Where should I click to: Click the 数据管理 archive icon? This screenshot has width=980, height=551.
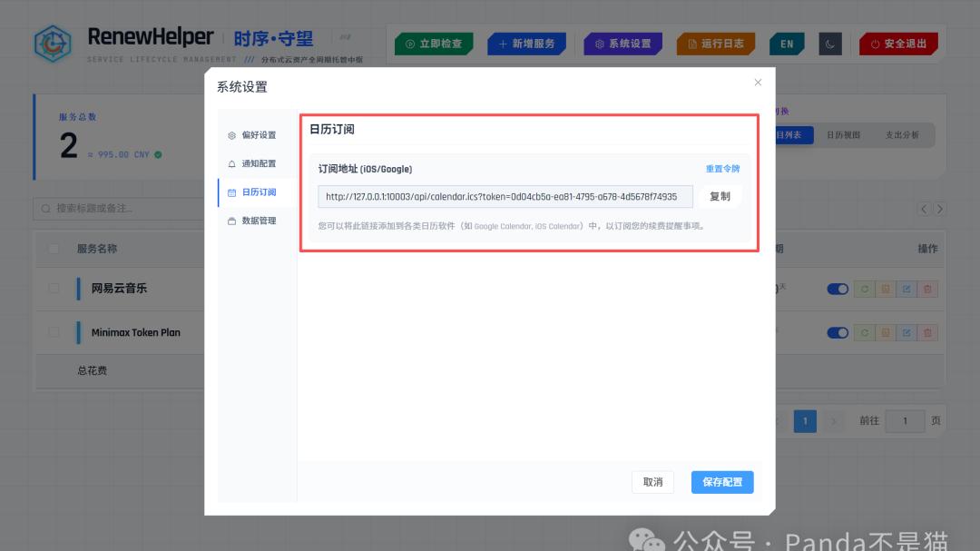point(231,220)
